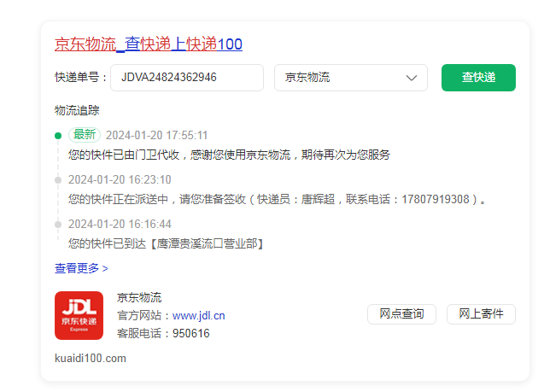Click the 查看更多 link

click(81, 268)
